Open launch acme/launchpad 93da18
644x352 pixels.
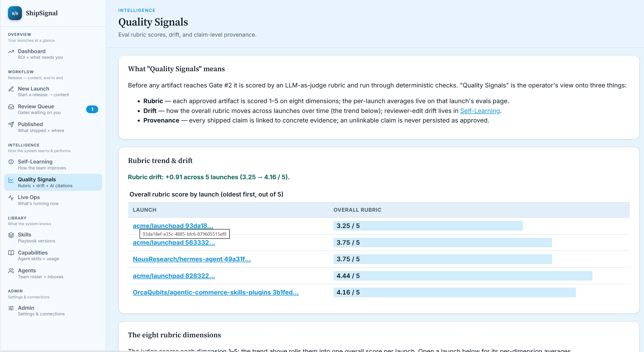(x=173, y=226)
